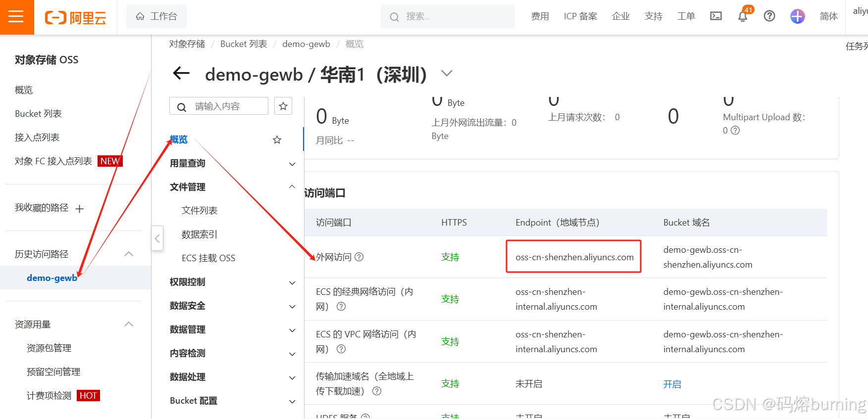Open 资源包管理 in sidebar

pyautogui.click(x=49, y=348)
